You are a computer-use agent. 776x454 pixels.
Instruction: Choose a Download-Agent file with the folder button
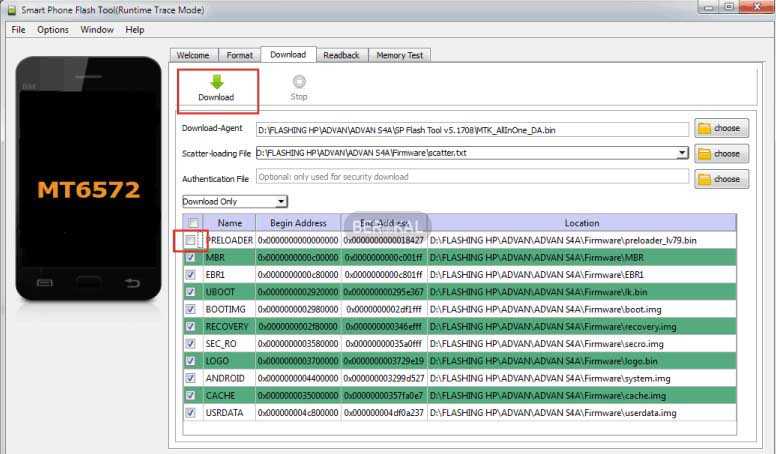pyautogui.click(x=721, y=128)
